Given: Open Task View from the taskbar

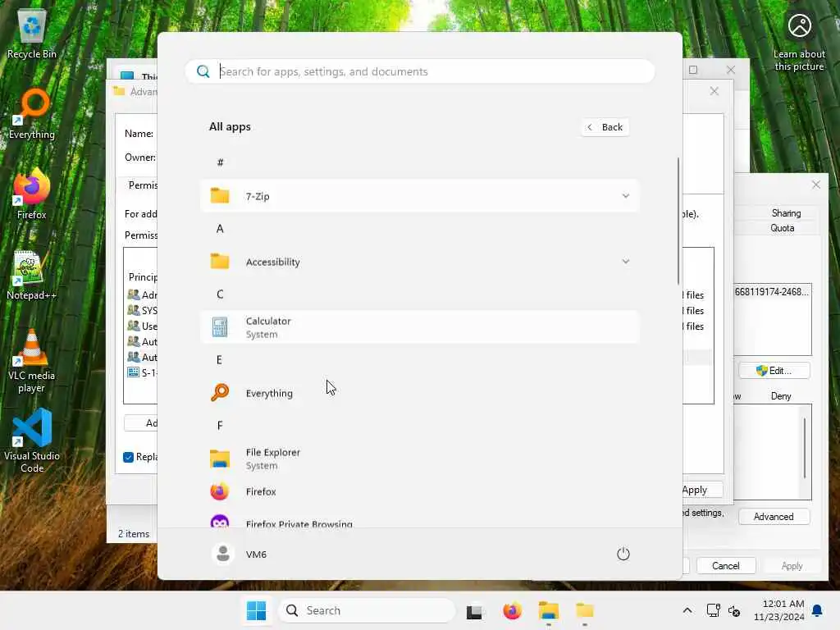Looking at the screenshot, I should coord(474,610).
